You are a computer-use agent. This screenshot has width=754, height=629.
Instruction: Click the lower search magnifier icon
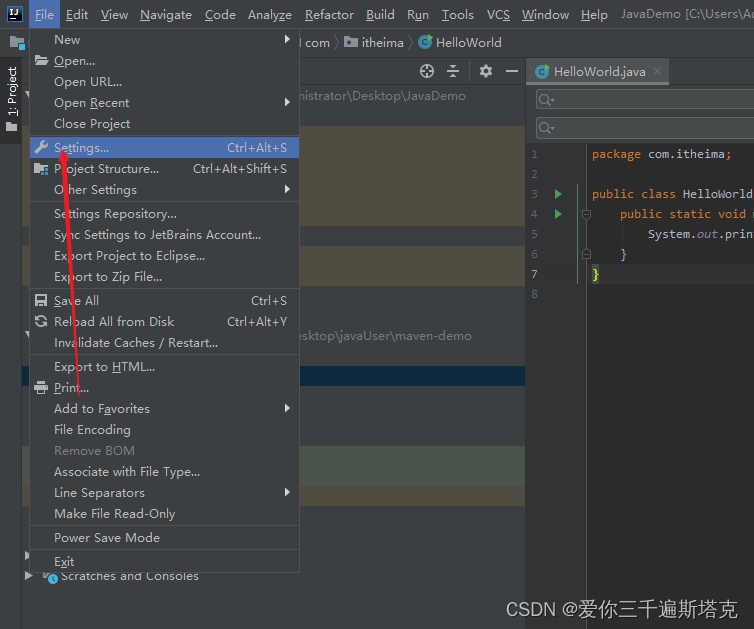coord(546,128)
